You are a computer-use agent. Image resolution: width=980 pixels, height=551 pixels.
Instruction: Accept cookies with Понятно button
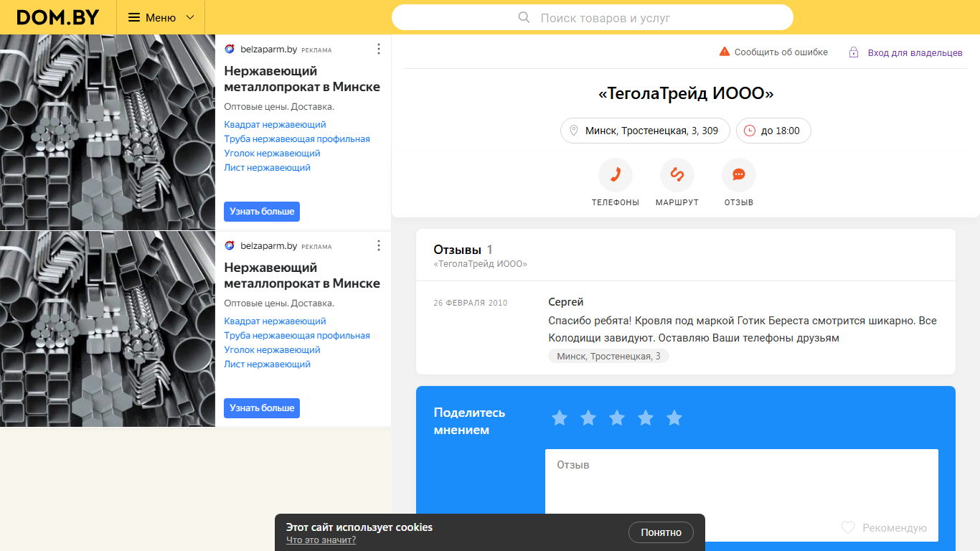pyautogui.click(x=661, y=532)
